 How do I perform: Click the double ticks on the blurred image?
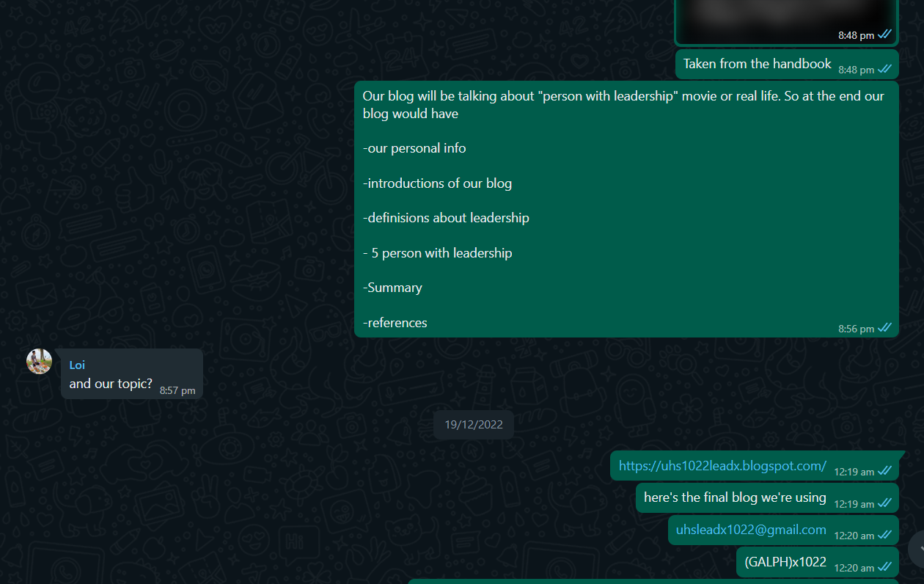tap(885, 34)
